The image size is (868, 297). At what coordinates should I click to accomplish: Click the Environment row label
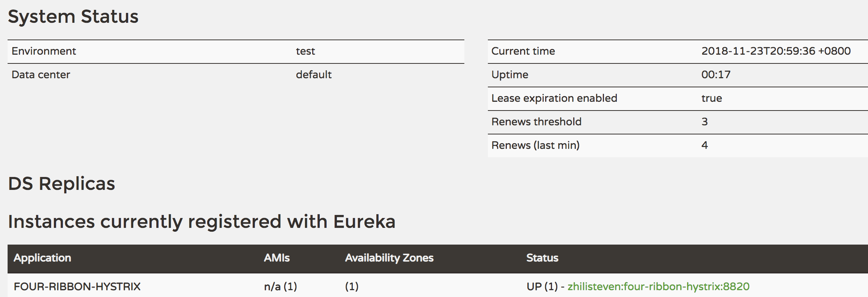click(44, 51)
